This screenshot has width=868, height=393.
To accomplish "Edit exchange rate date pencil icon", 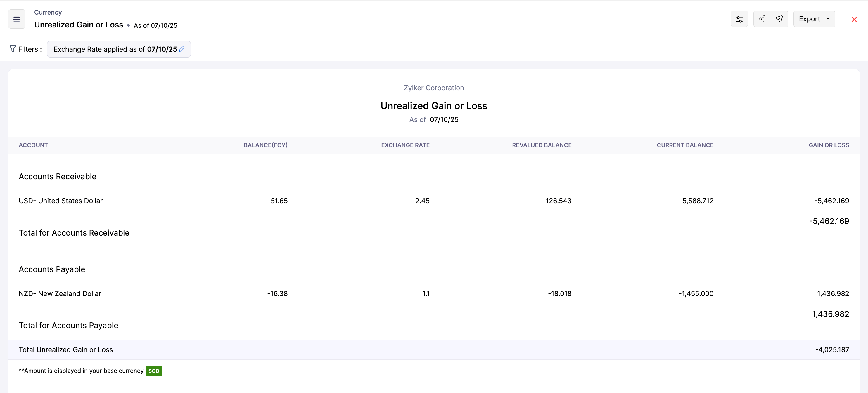I will (182, 49).
